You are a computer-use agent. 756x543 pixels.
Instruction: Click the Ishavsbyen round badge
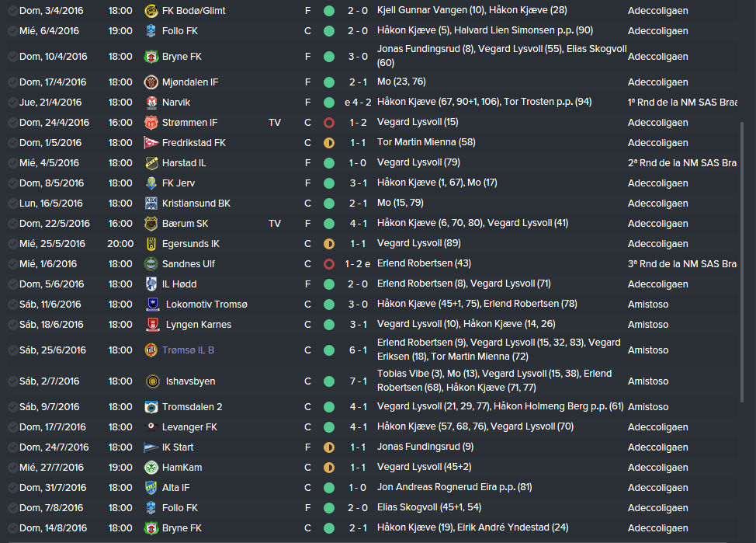(153, 381)
